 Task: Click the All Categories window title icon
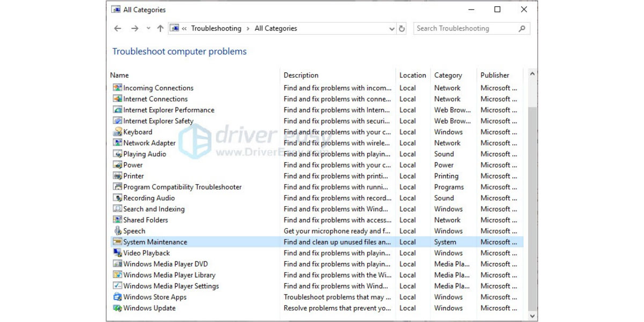coord(115,9)
